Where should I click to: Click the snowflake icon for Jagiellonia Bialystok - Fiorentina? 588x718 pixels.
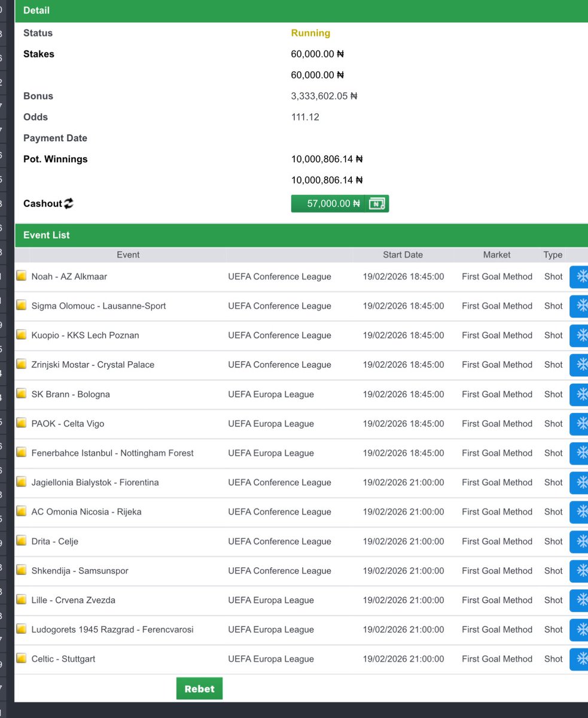(581, 482)
